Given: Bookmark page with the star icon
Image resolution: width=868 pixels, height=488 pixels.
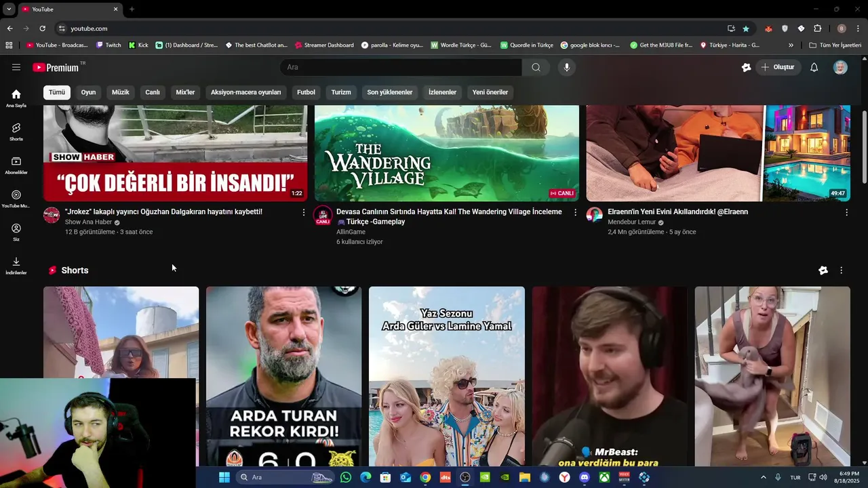Looking at the screenshot, I should (x=746, y=28).
